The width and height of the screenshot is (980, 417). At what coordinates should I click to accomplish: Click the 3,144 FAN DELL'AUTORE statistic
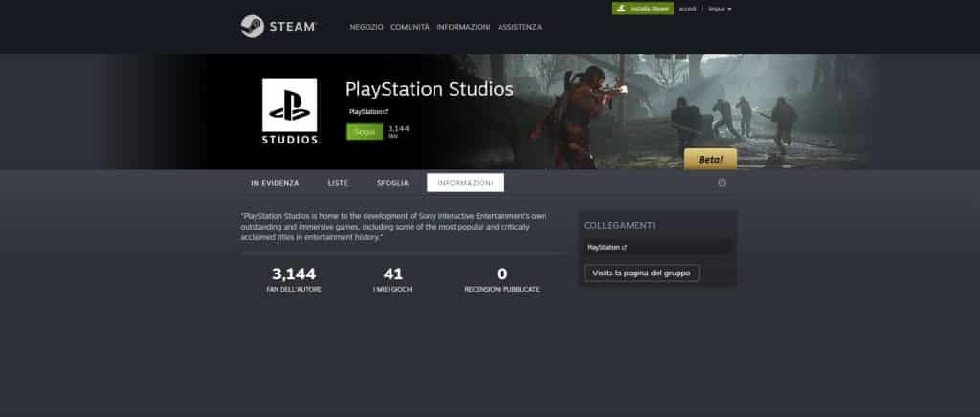tap(294, 279)
